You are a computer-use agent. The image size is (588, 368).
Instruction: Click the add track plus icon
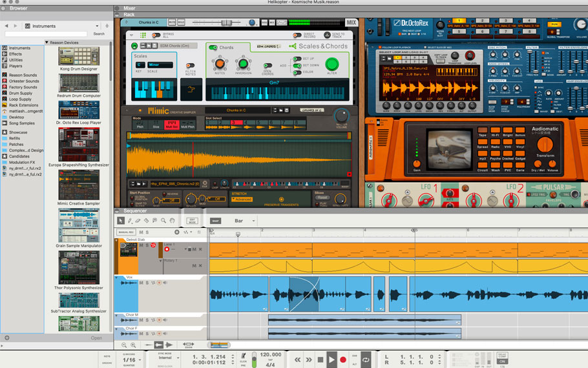coord(176,232)
